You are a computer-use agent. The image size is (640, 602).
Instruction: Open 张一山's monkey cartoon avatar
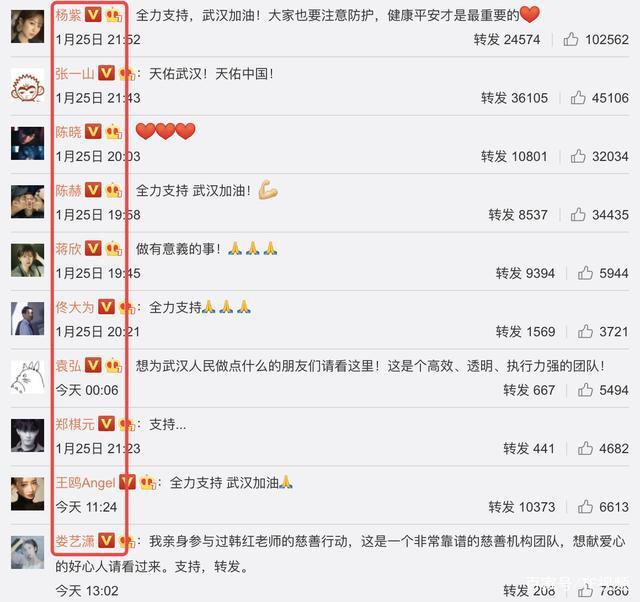coord(27,85)
